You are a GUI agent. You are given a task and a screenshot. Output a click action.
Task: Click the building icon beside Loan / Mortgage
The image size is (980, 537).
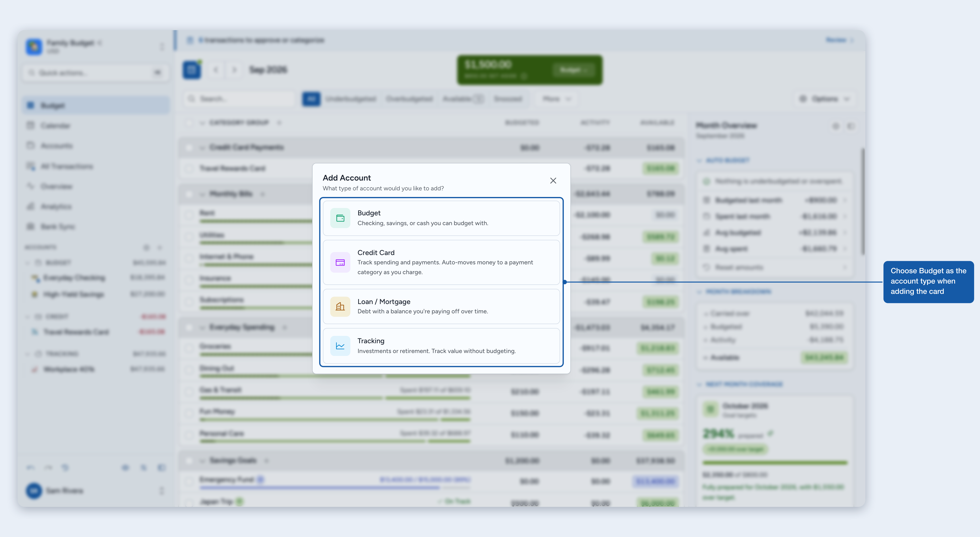(x=340, y=306)
